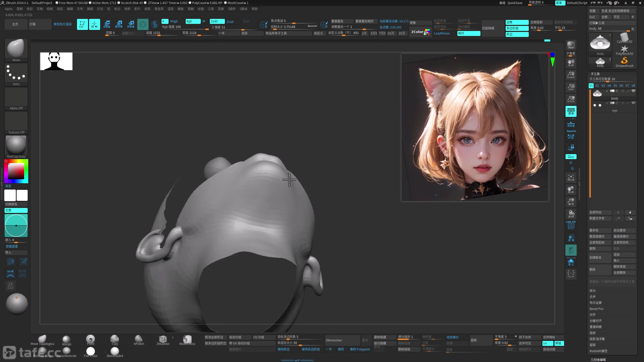Open the Dots stroke selector

(x=16, y=74)
